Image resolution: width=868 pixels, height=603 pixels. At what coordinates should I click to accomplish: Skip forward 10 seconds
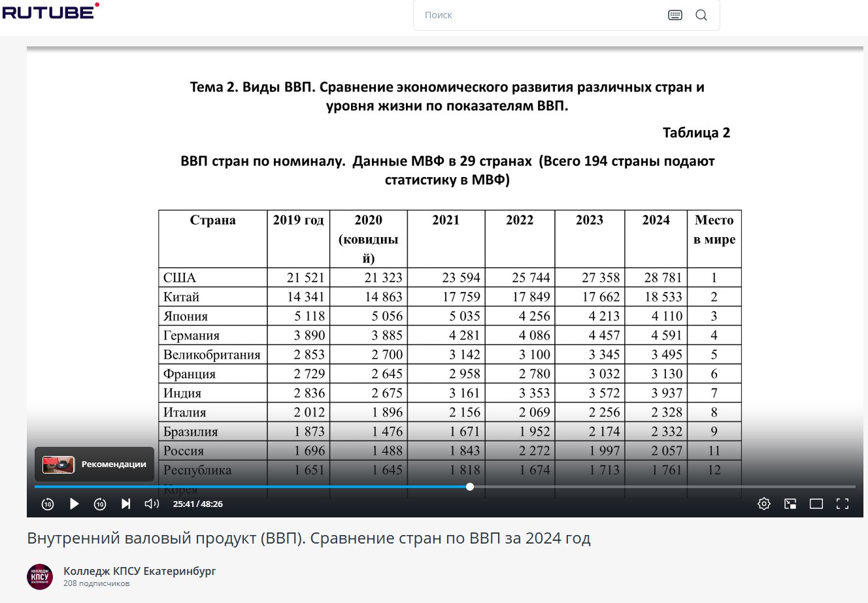(100, 504)
